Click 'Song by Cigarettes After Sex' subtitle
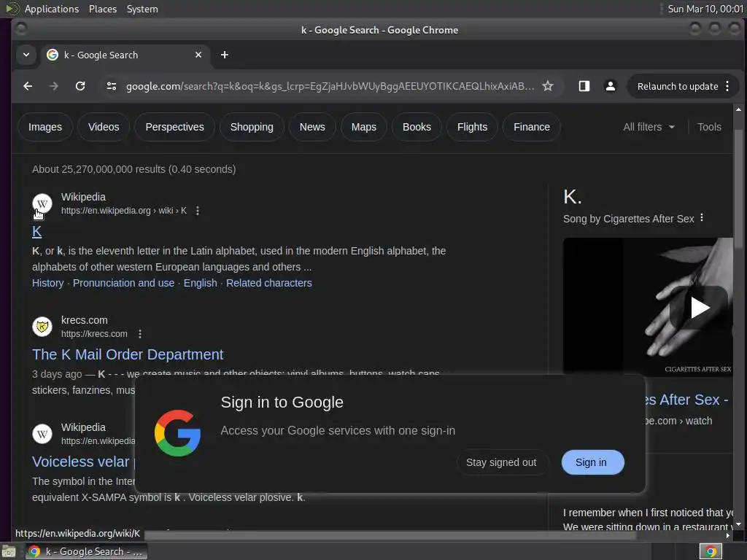747x560 pixels. tap(628, 219)
